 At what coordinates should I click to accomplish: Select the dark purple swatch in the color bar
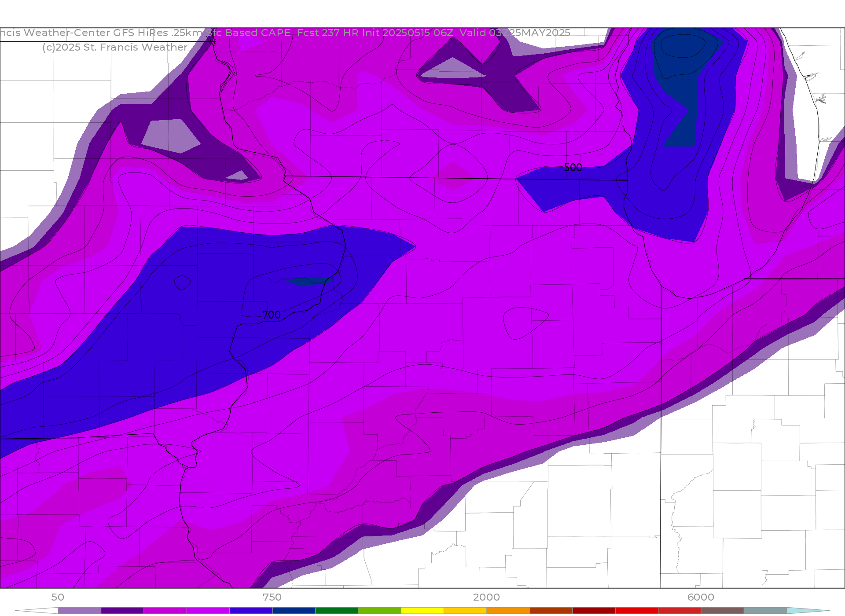coord(122,611)
